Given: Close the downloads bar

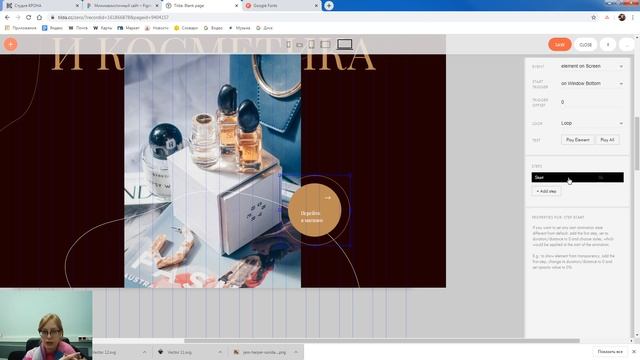Looking at the screenshot, I should pyautogui.click(x=634, y=352).
